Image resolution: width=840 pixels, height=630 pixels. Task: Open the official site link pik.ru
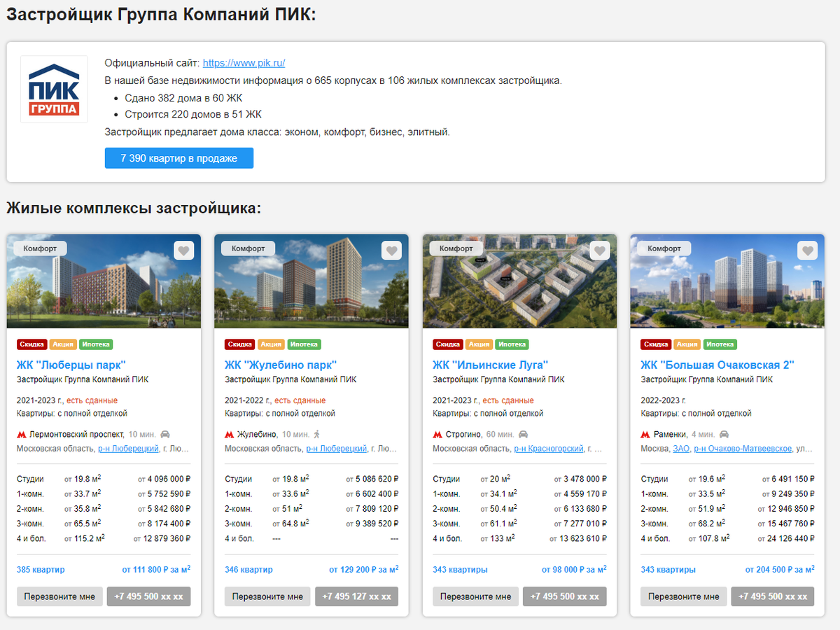244,62
